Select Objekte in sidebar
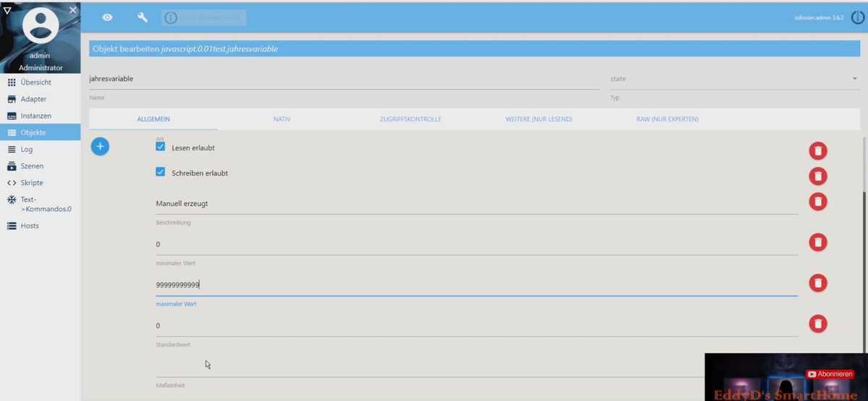This screenshot has height=401, width=868. (41, 132)
